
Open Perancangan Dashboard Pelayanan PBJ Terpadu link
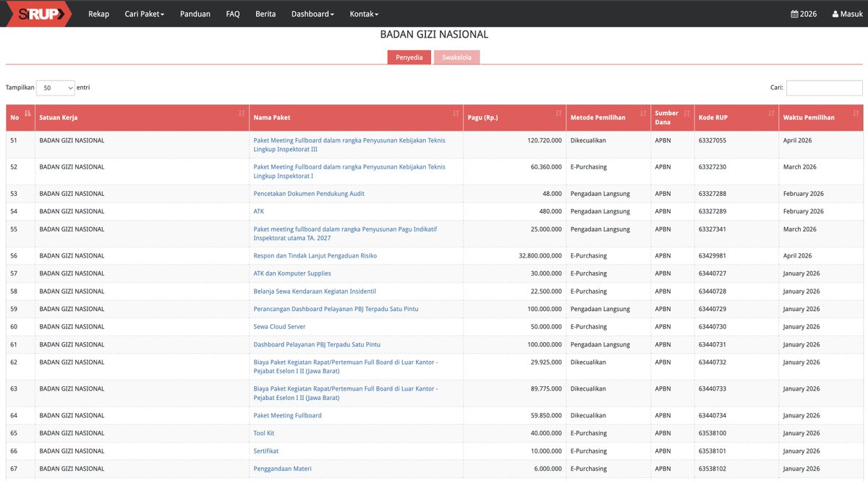click(336, 309)
